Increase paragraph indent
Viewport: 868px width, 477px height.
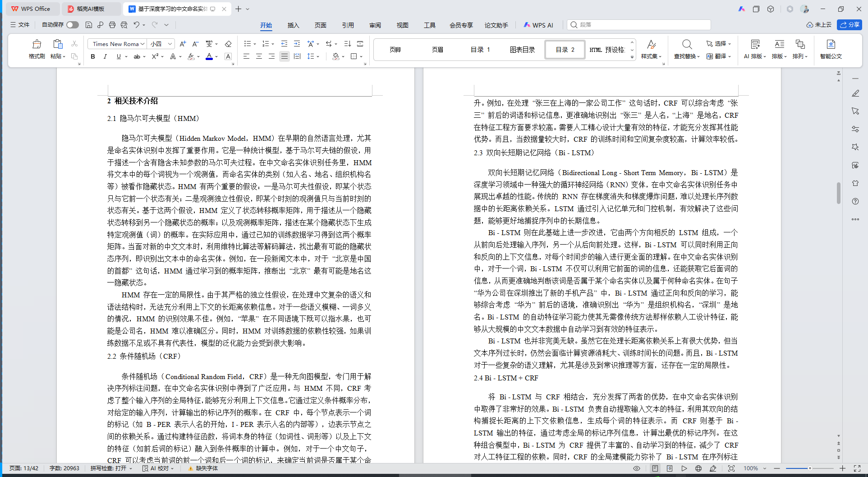[297, 44]
